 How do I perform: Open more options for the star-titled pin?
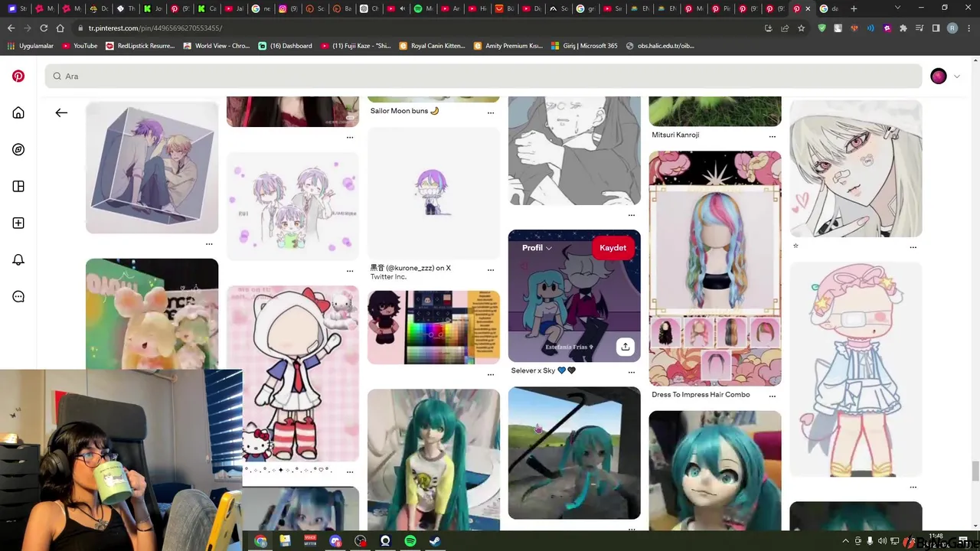click(913, 248)
